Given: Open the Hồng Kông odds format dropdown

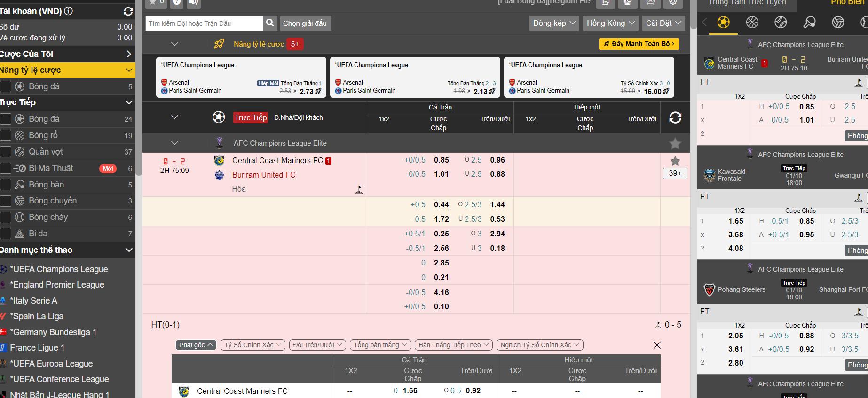Looking at the screenshot, I should [610, 23].
